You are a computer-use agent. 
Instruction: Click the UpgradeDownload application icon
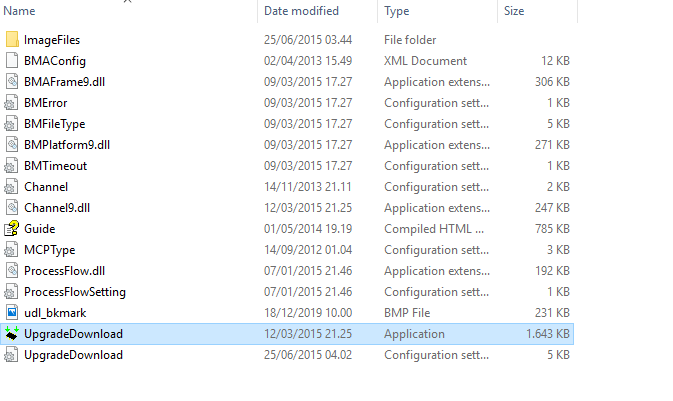12,334
